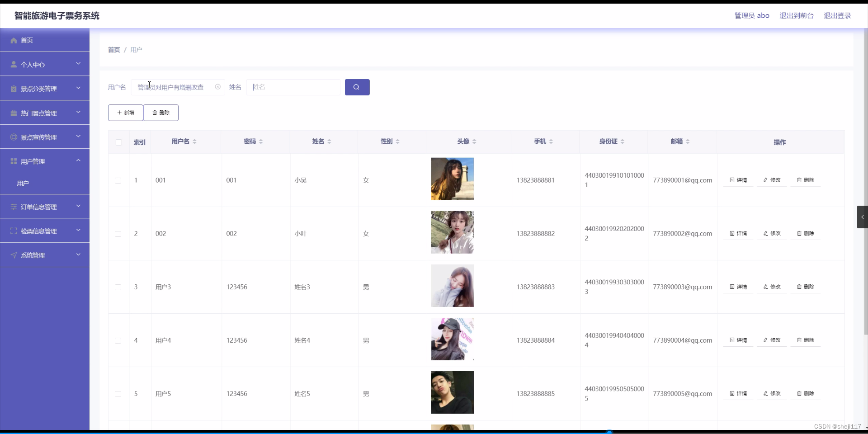Screen dimensions: 868x434
Task: Open the 热门景点管理 section icon
Action: click(x=14, y=113)
